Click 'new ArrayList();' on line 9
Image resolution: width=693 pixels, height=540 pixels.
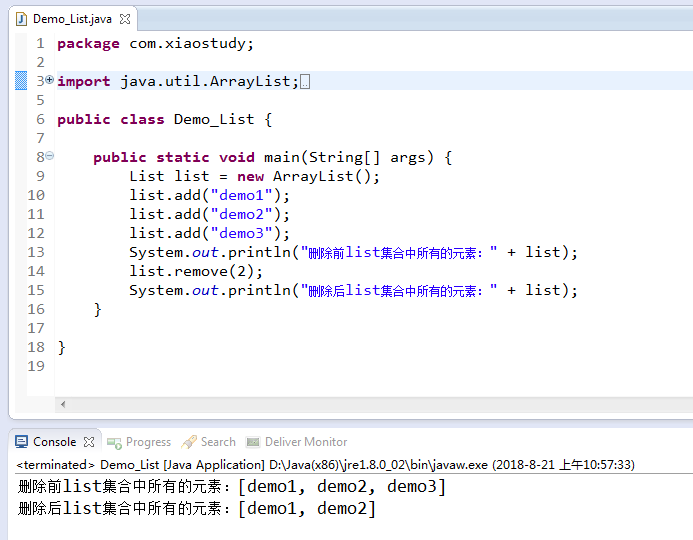pyautogui.click(x=308, y=176)
